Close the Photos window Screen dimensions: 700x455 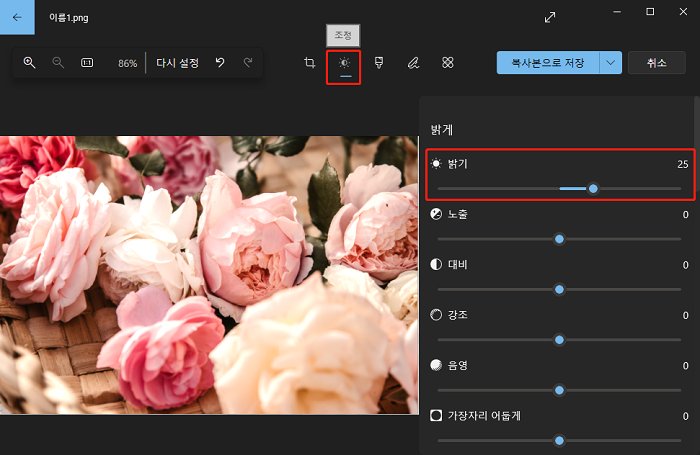coord(683,12)
